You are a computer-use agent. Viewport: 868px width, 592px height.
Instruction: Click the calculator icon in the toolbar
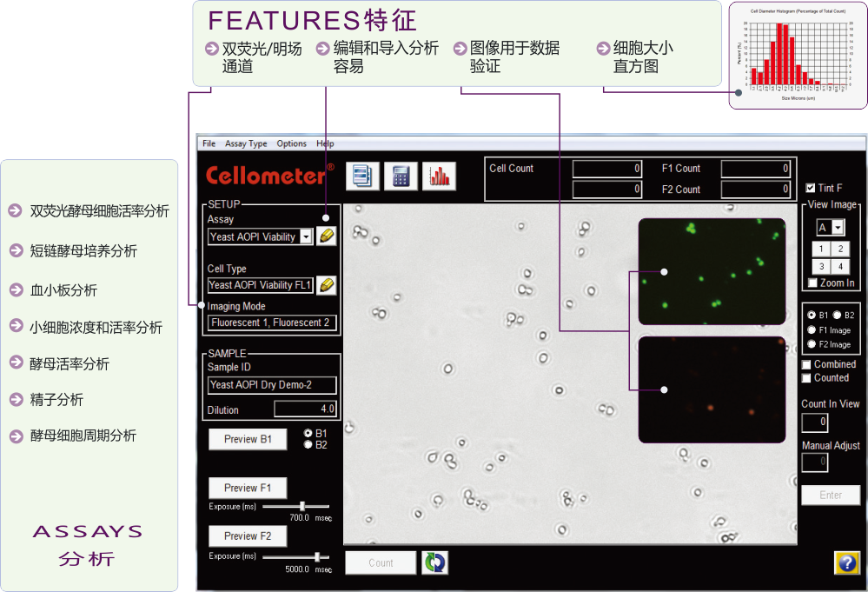pyautogui.click(x=400, y=176)
